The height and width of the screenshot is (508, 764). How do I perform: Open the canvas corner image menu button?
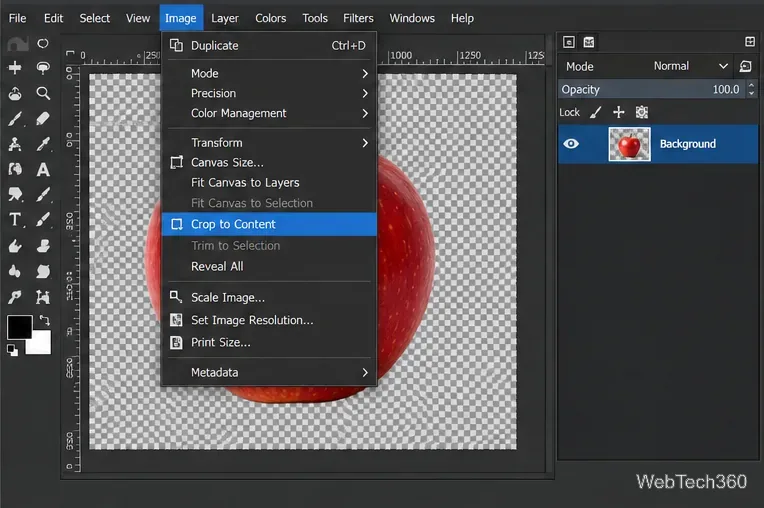click(x=71, y=54)
